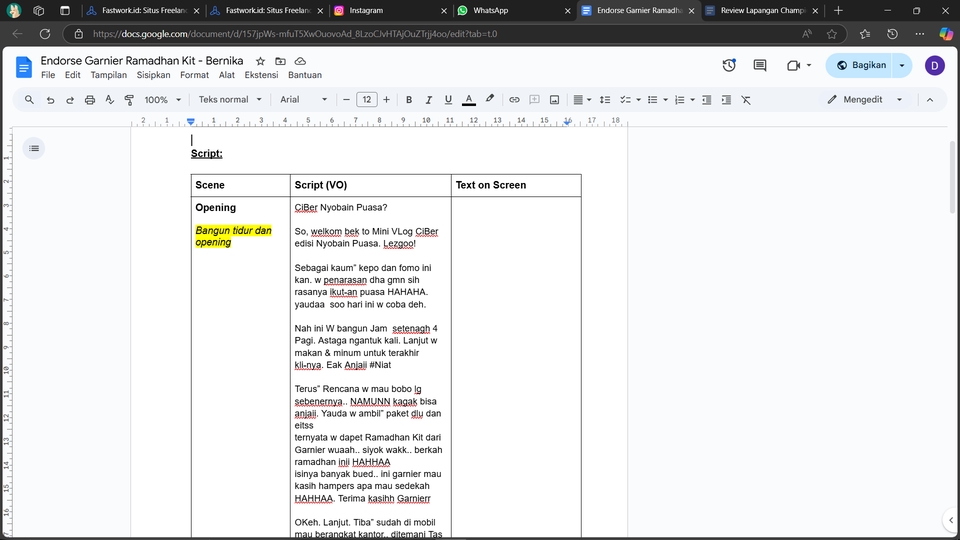Open version history clock icon

(729, 66)
